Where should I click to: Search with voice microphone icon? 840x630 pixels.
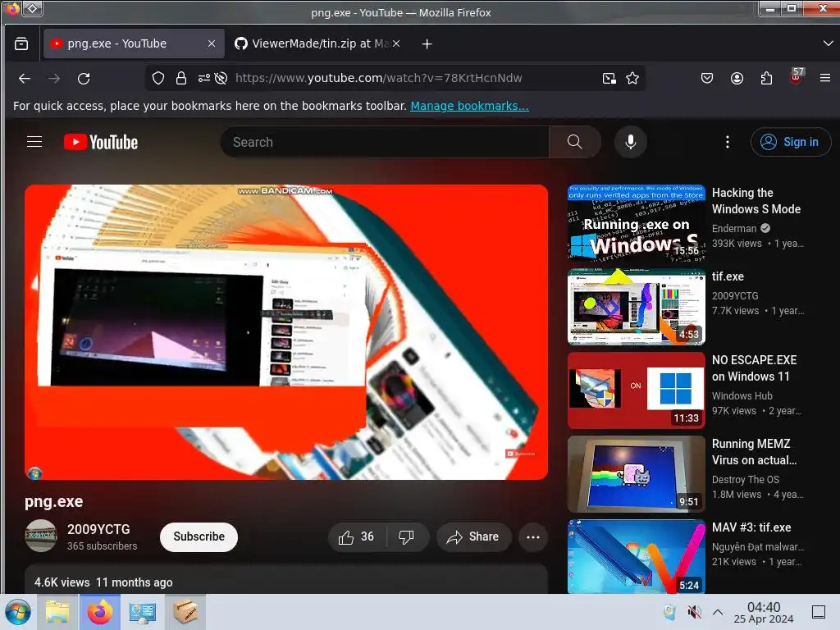(631, 142)
